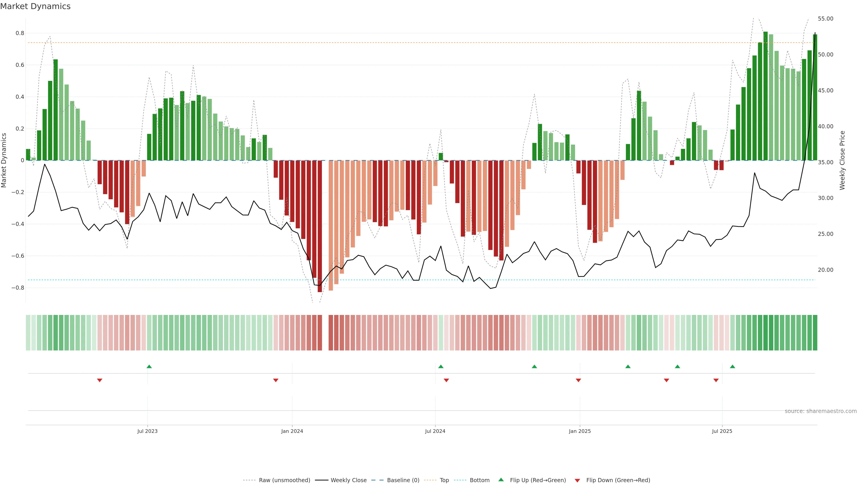Click the red flip-down marker before Jan 2024
This screenshot has height=488, width=868.
pyautogui.click(x=276, y=380)
